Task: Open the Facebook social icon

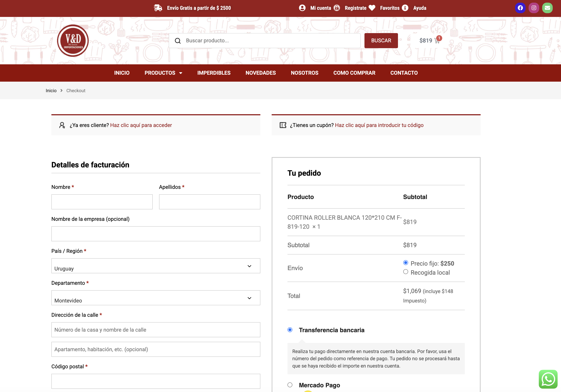Action: [520, 8]
